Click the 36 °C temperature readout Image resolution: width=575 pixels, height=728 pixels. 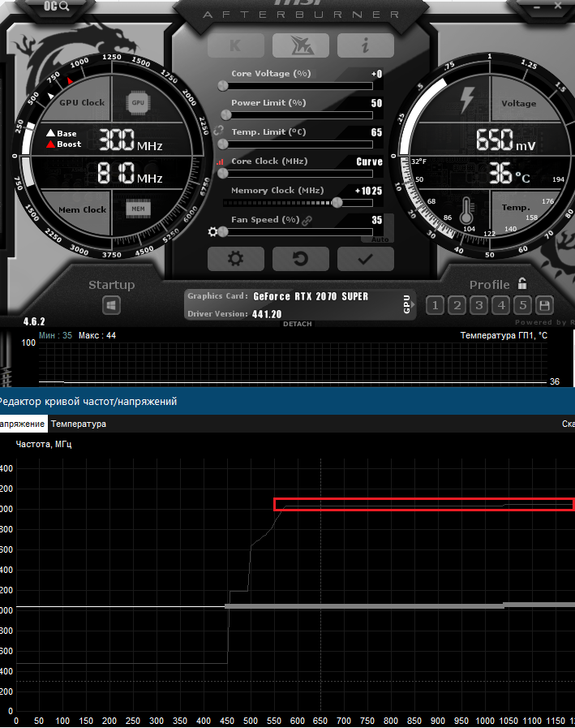coord(508,173)
